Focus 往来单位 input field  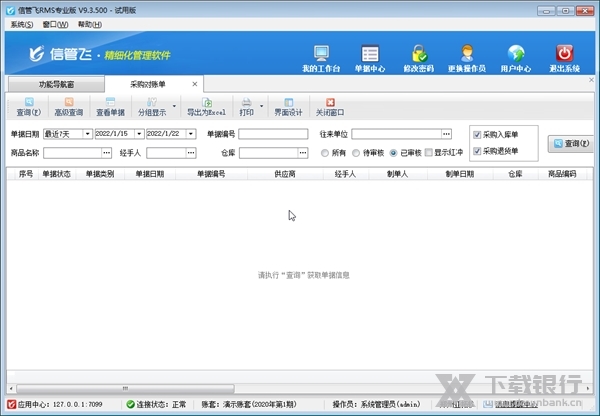[x=396, y=134]
